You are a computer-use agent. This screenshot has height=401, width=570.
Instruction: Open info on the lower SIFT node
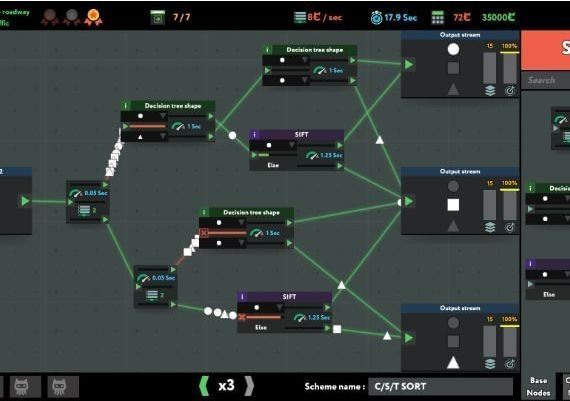tap(242, 297)
